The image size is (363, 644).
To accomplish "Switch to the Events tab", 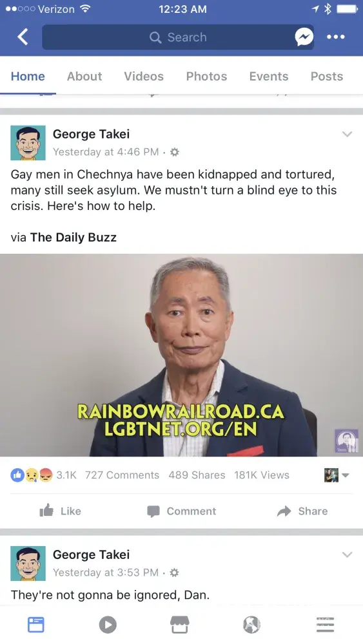I will (268, 77).
